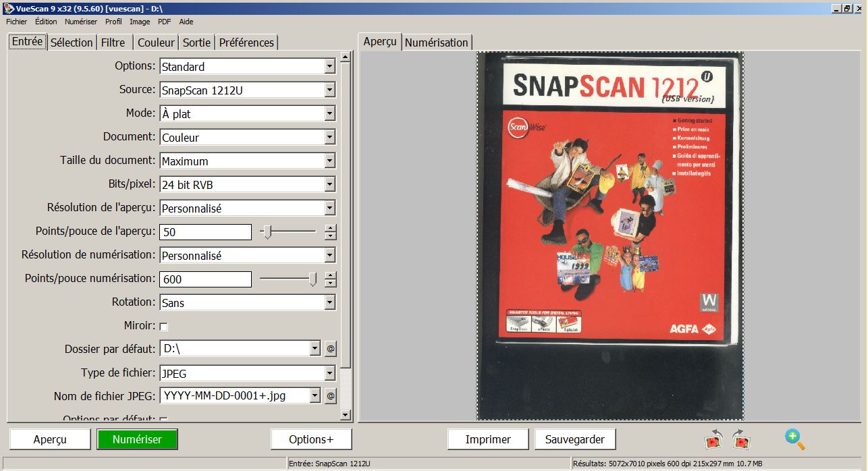The image size is (868, 471).
Task: Click the rotate left image icon
Action: click(x=713, y=439)
